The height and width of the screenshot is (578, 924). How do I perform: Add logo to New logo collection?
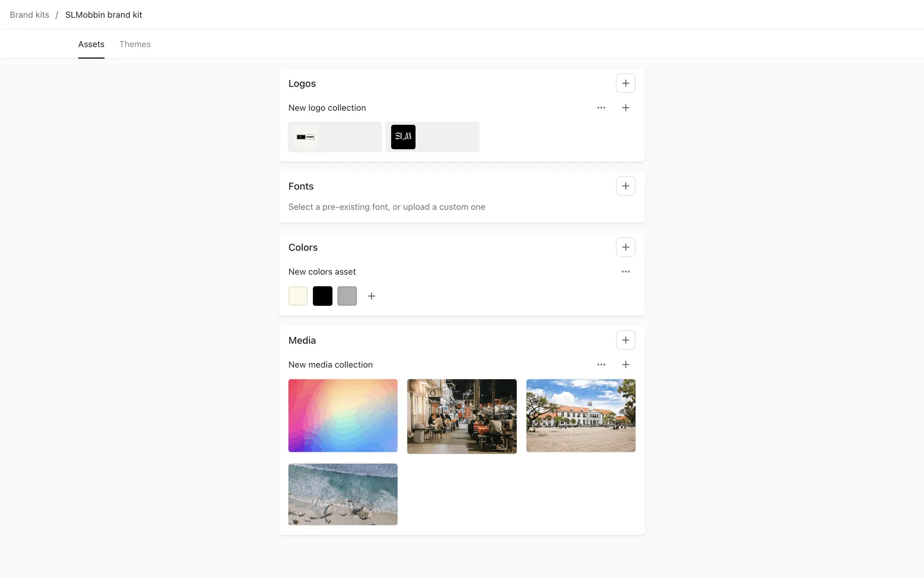click(625, 108)
